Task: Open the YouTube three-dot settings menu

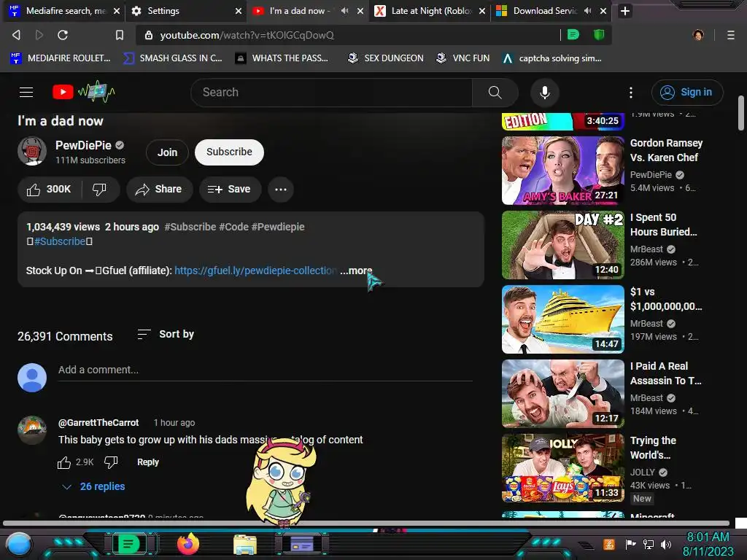Action: pyautogui.click(x=631, y=93)
